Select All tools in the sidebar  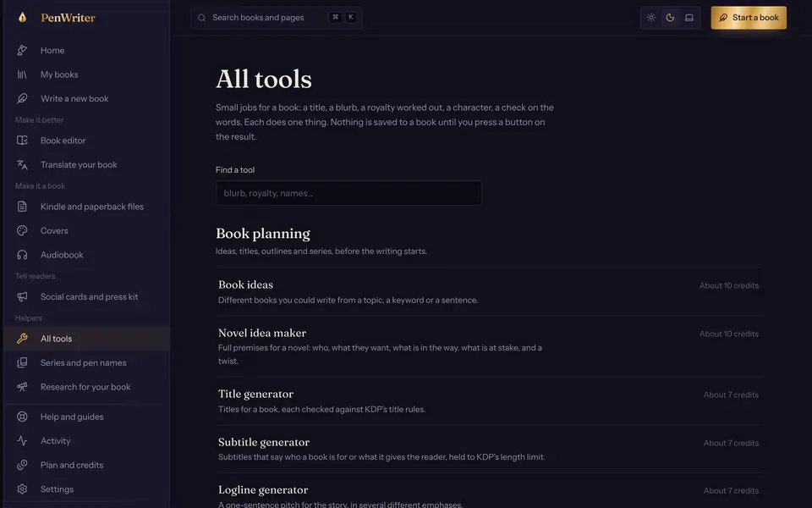(x=86, y=339)
